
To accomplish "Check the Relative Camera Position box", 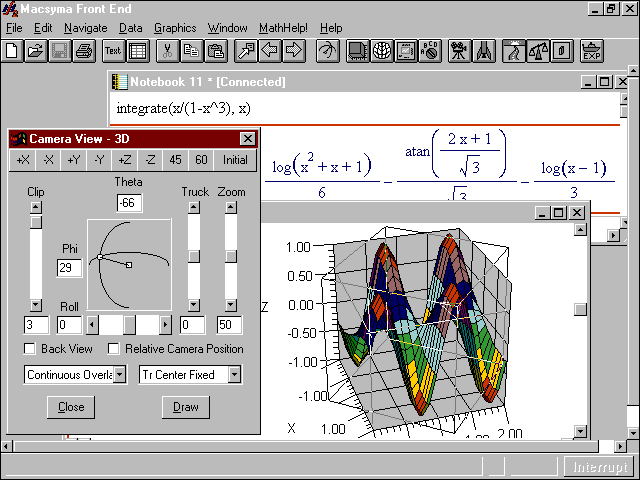I will pyautogui.click(x=114, y=349).
